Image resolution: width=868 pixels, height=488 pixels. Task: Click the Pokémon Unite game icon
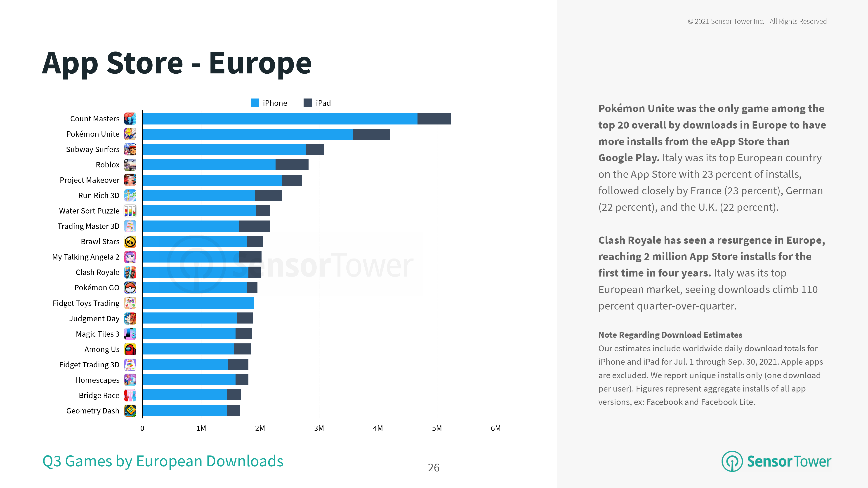pyautogui.click(x=130, y=134)
